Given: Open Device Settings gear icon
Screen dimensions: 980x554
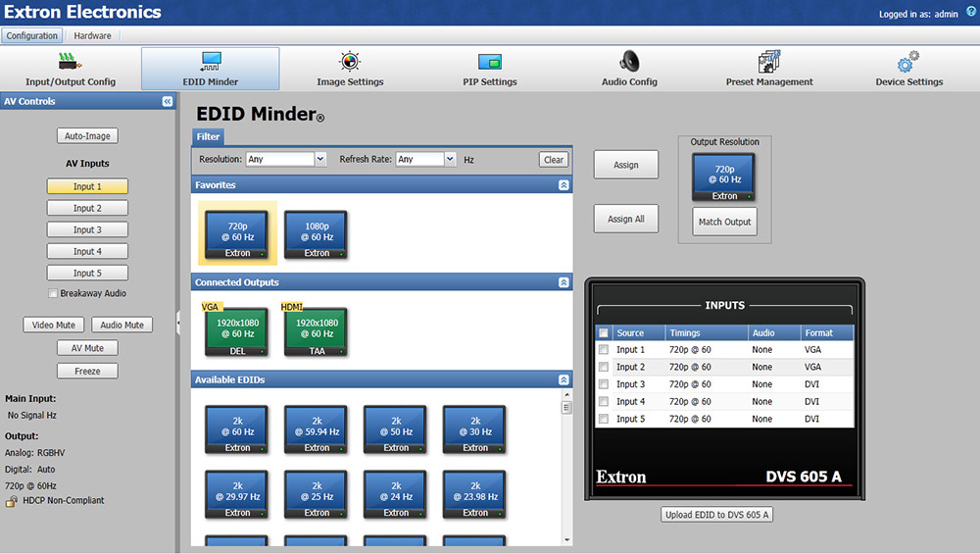Looking at the screenshot, I should pyautogui.click(x=908, y=63).
